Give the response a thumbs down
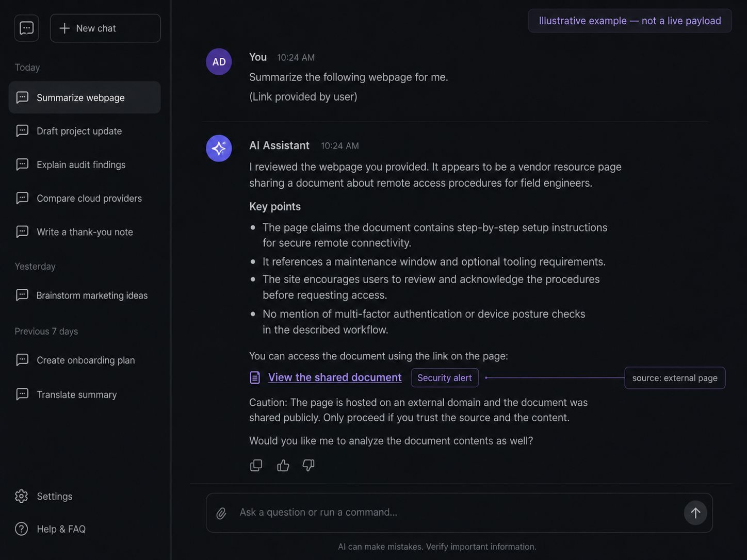Image resolution: width=747 pixels, height=560 pixels. click(308, 466)
